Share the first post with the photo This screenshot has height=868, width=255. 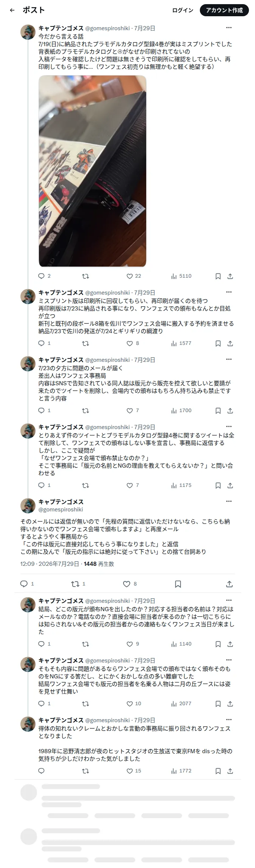tap(230, 276)
